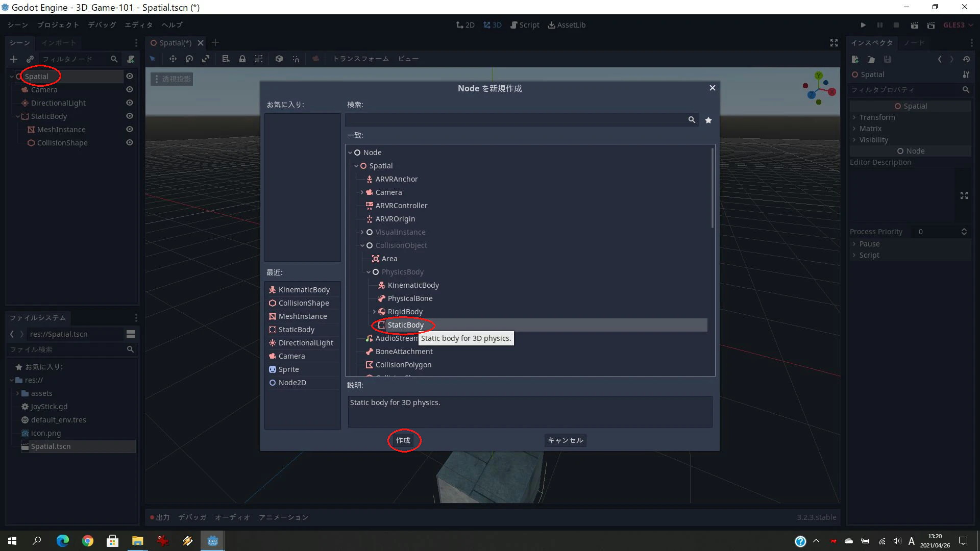Image resolution: width=980 pixels, height=551 pixels.
Task: Toggle visibility of CollisionShape node
Action: point(130,142)
